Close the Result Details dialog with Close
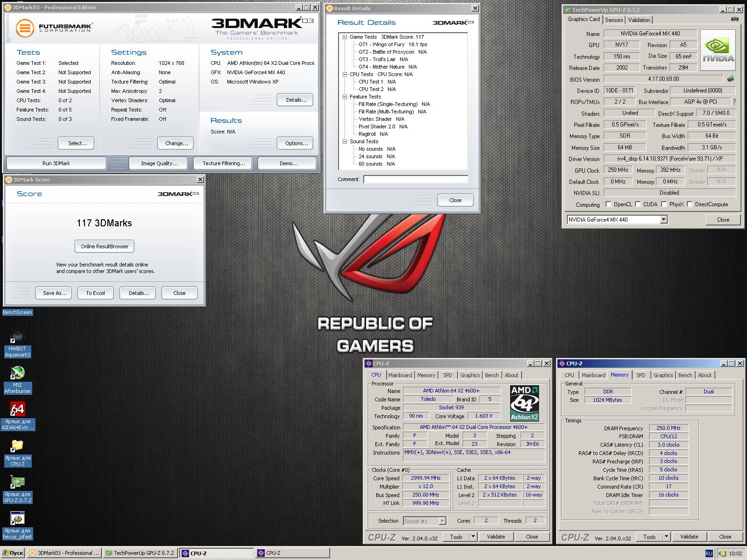Viewport: 747px width, 560px height. tap(455, 200)
